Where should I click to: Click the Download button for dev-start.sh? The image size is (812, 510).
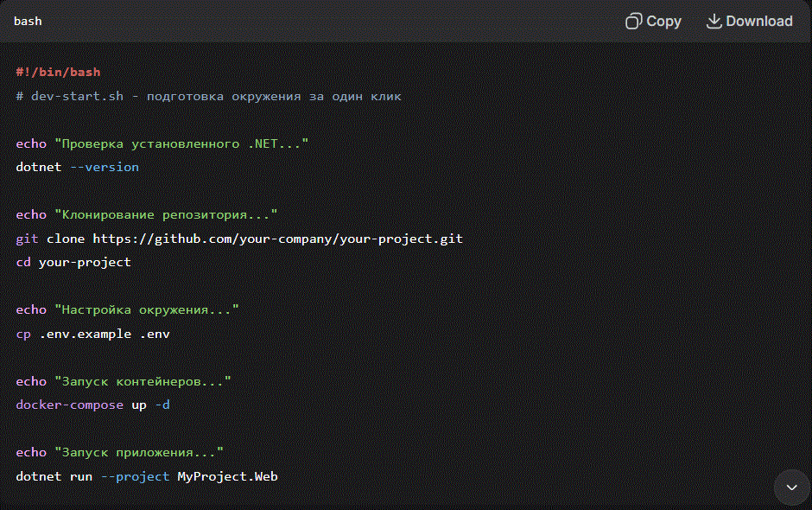coord(748,21)
